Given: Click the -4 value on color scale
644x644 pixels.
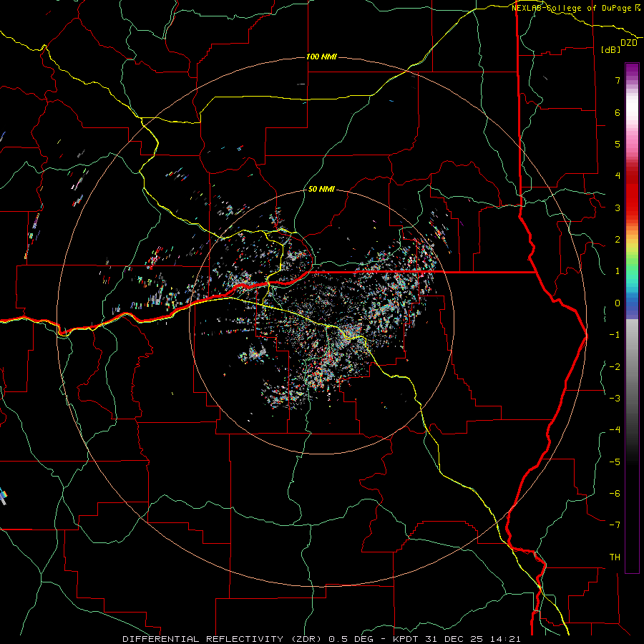Looking at the screenshot, I should tap(615, 430).
